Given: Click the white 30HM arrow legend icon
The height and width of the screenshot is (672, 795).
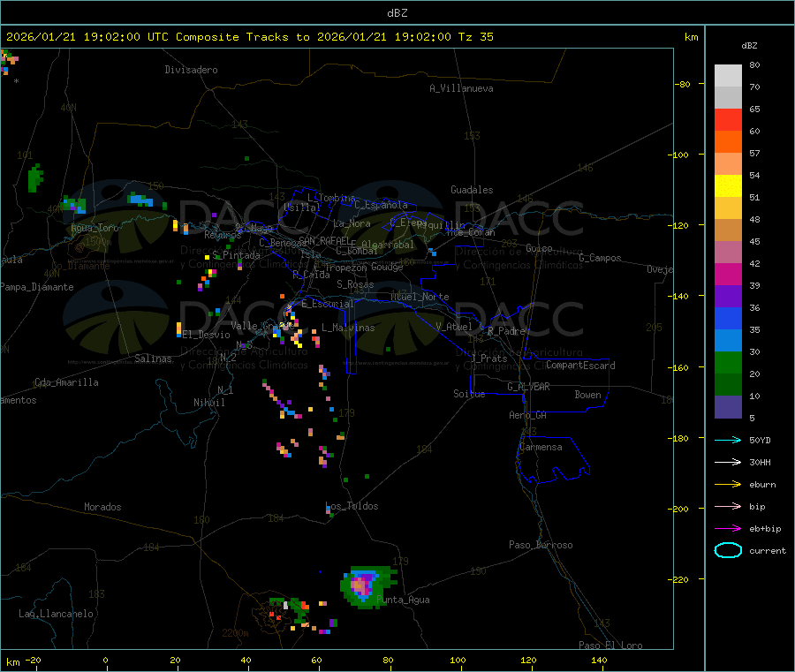Looking at the screenshot, I should pos(728,462).
